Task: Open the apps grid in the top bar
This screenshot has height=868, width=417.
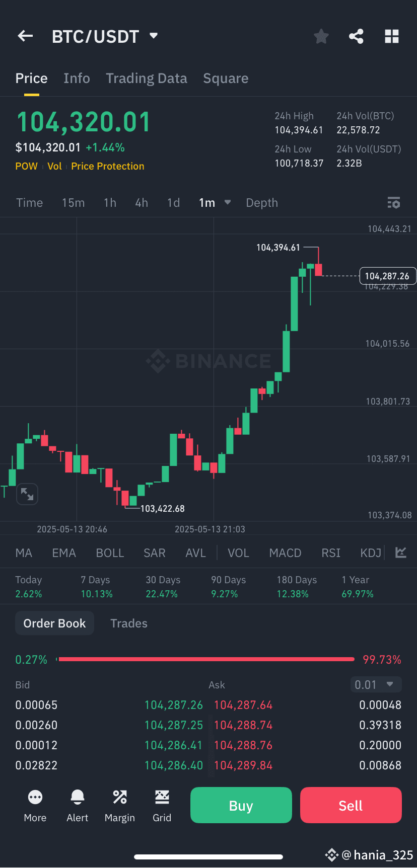Action: tap(392, 36)
